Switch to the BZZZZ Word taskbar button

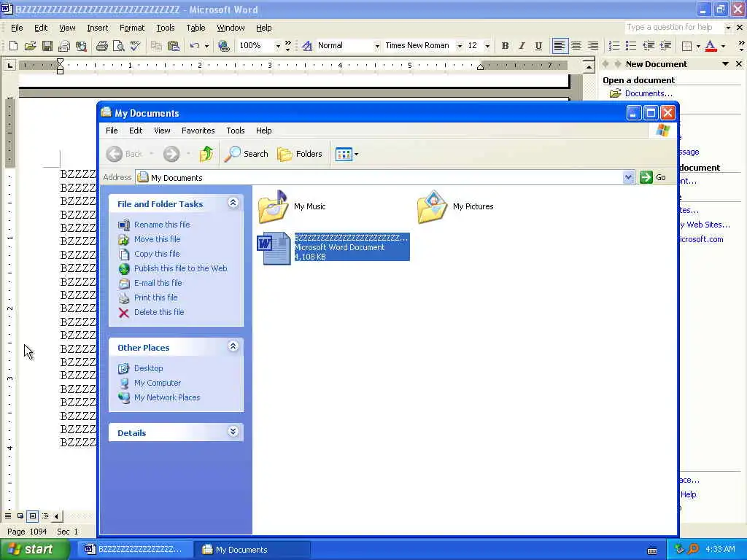tap(135, 550)
